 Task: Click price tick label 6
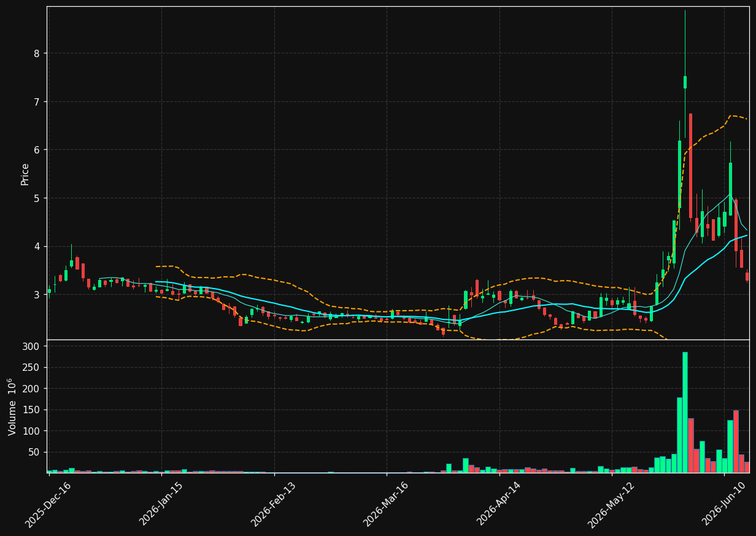click(36, 150)
